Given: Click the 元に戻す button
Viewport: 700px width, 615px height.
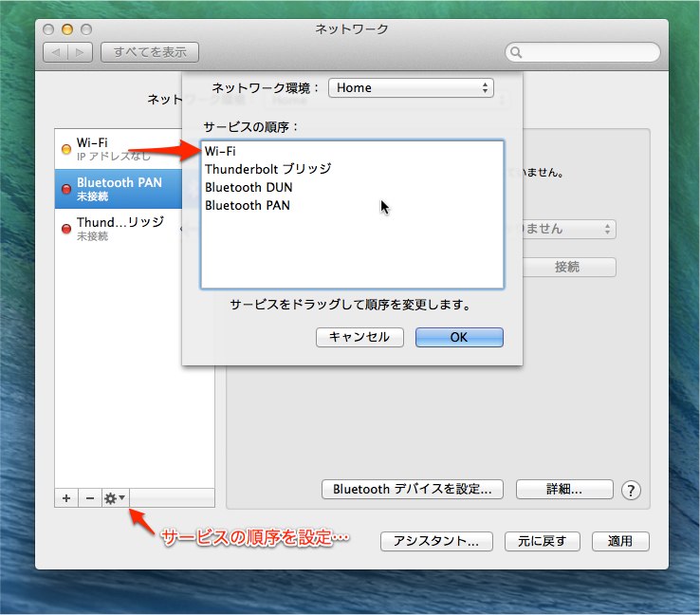Looking at the screenshot, I should click(543, 541).
